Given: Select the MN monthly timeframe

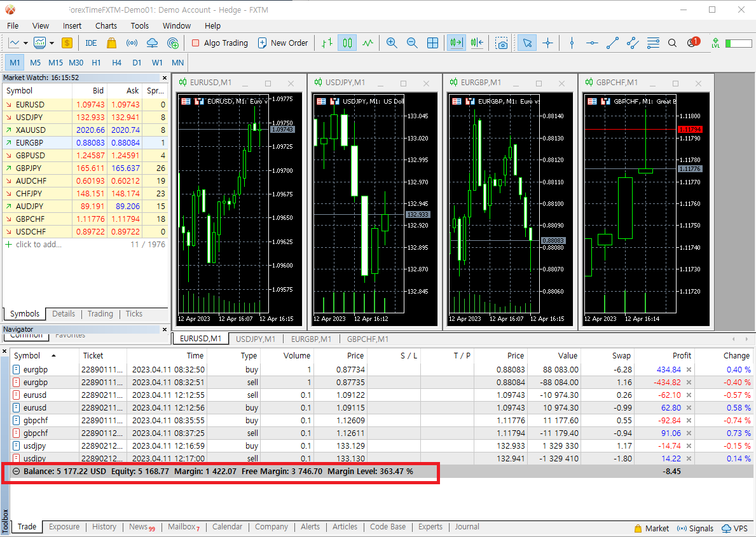Looking at the screenshot, I should coord(177,63).
